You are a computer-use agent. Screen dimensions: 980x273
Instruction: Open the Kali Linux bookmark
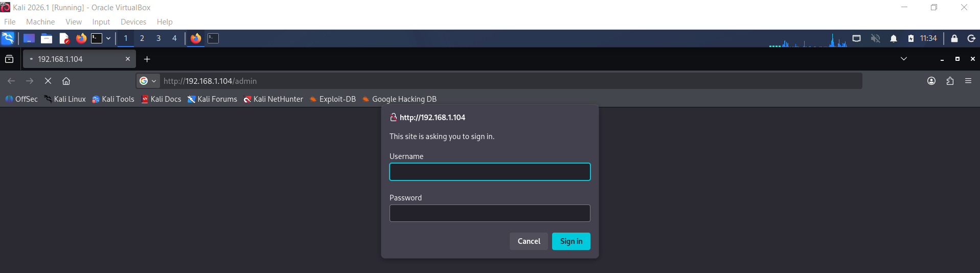(x=65, y=99)
